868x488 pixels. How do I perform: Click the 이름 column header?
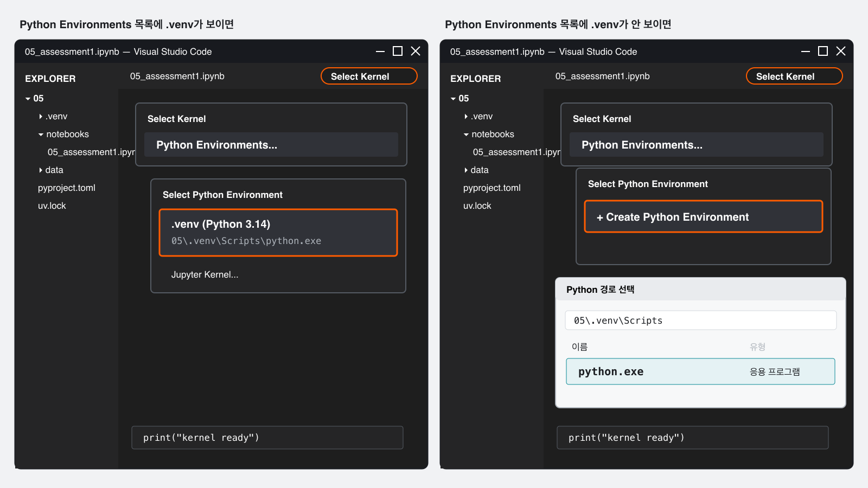coord(579,346)
